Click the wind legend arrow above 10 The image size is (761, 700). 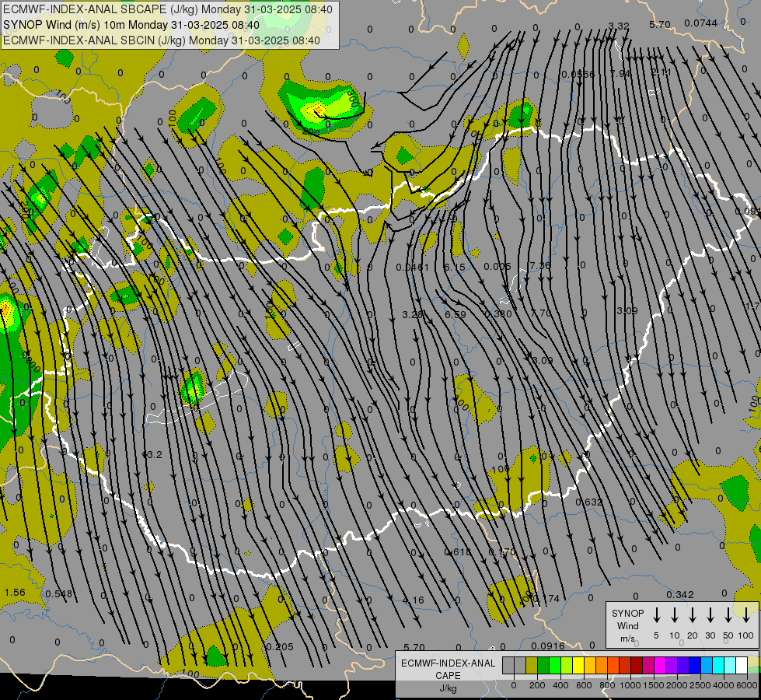(675, 614)
